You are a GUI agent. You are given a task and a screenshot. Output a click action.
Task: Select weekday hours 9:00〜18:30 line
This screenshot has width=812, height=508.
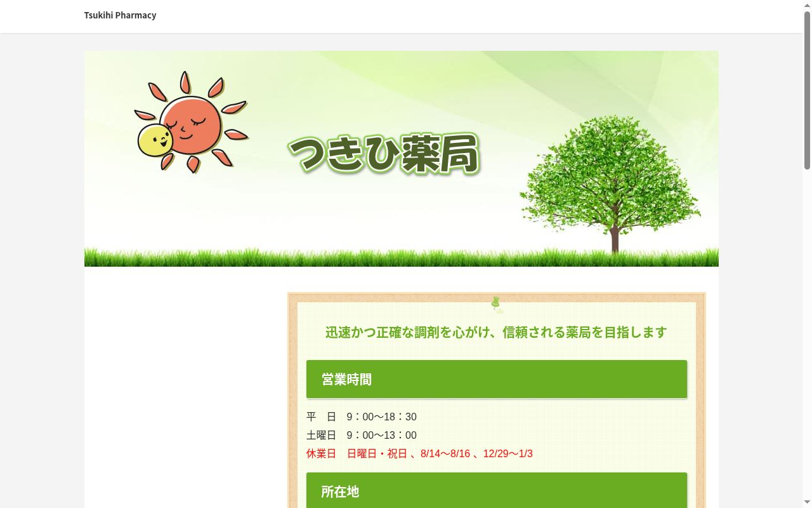coord(362,417)
